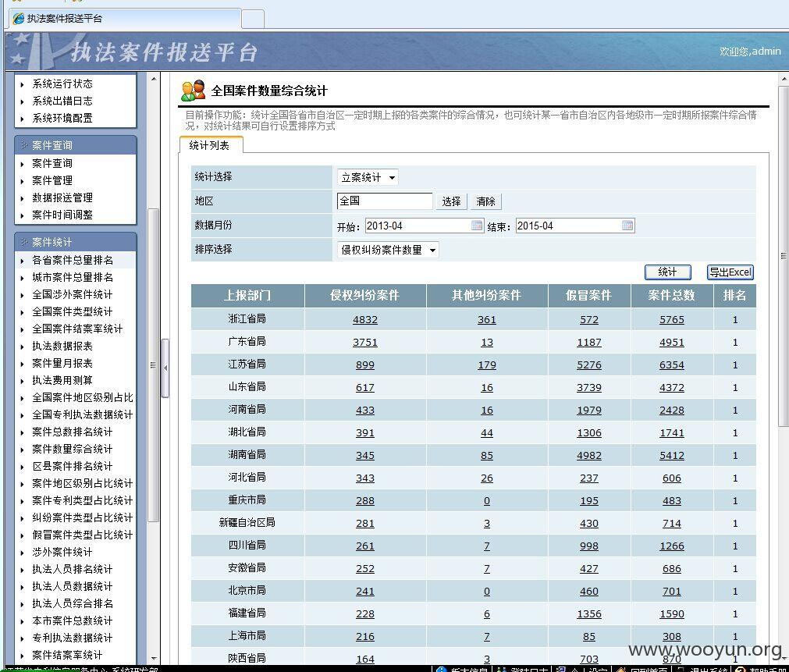Click the IE icon on the browser tab
The height and width of the screenshot is (672, 789).
19,19
